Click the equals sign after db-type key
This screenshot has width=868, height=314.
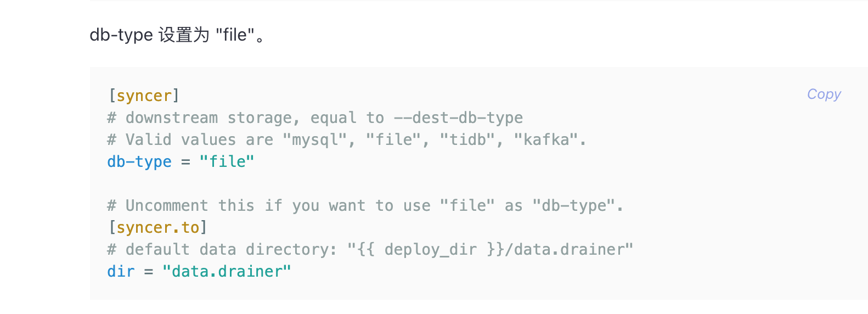(x=185, y=162)
